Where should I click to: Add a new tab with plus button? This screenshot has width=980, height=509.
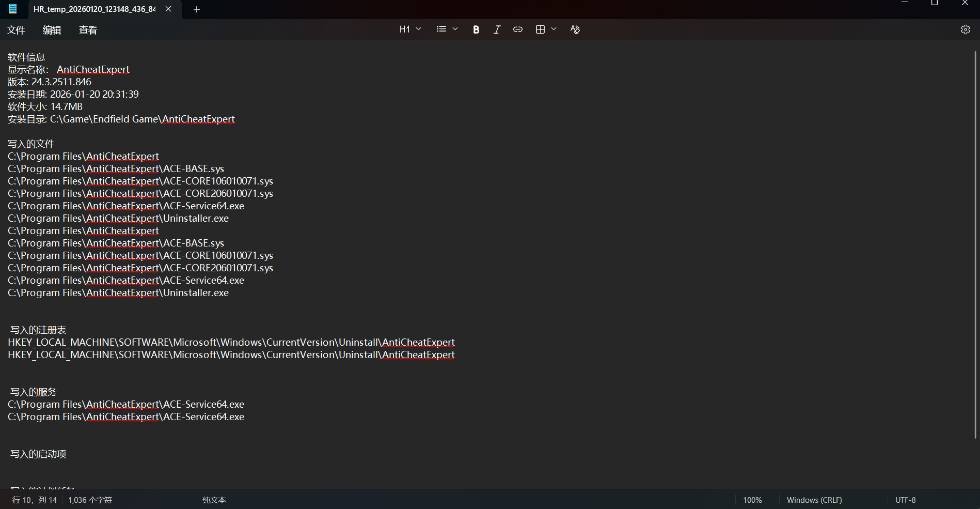[x=196, y=9]
